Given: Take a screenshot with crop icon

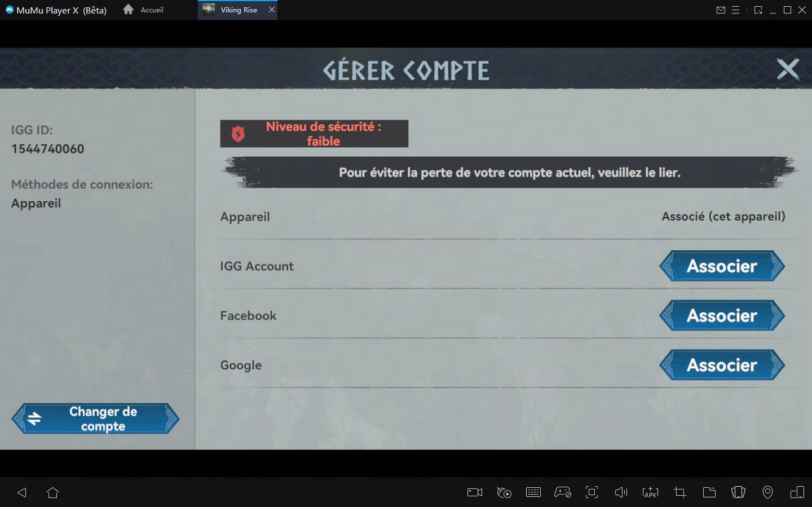Looking at the screenshot, I should click(680, 492).
